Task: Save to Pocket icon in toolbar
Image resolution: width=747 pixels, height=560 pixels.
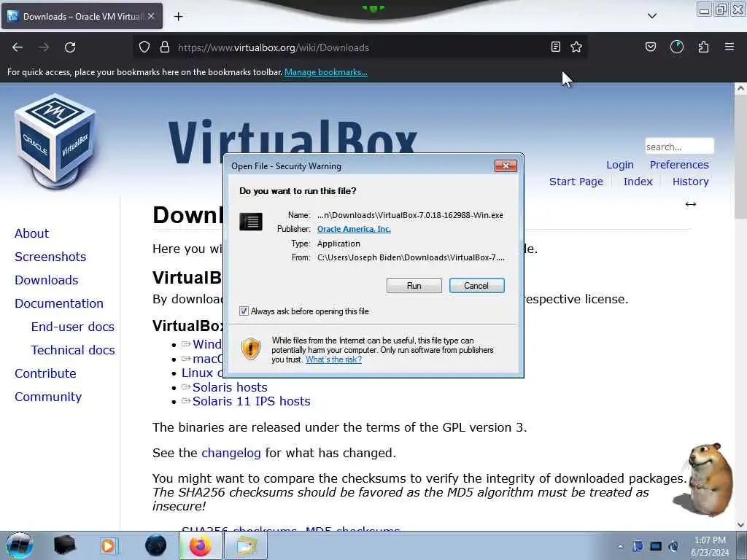Action: [x=650, y=47]
